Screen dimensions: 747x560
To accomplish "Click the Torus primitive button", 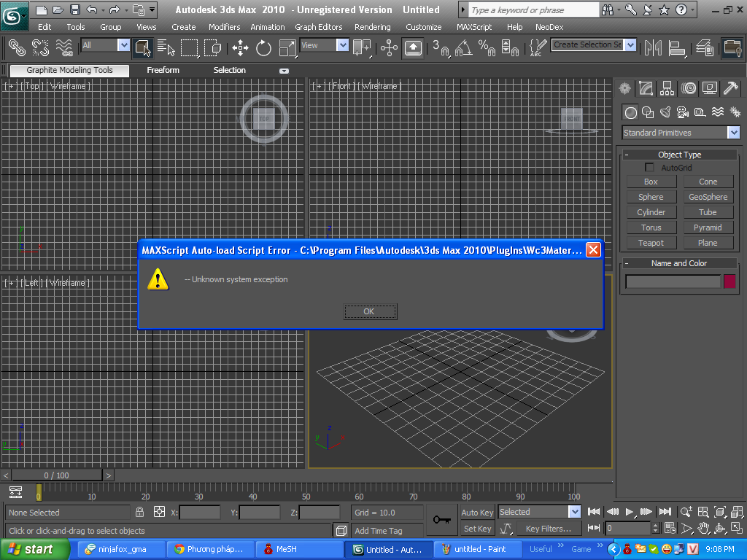I will click(x=651, y=227).
